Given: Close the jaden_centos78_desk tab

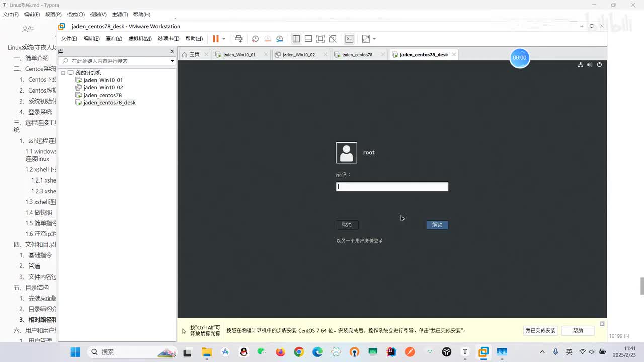Looking at the screenshot, I should click(x=454, y=54).
